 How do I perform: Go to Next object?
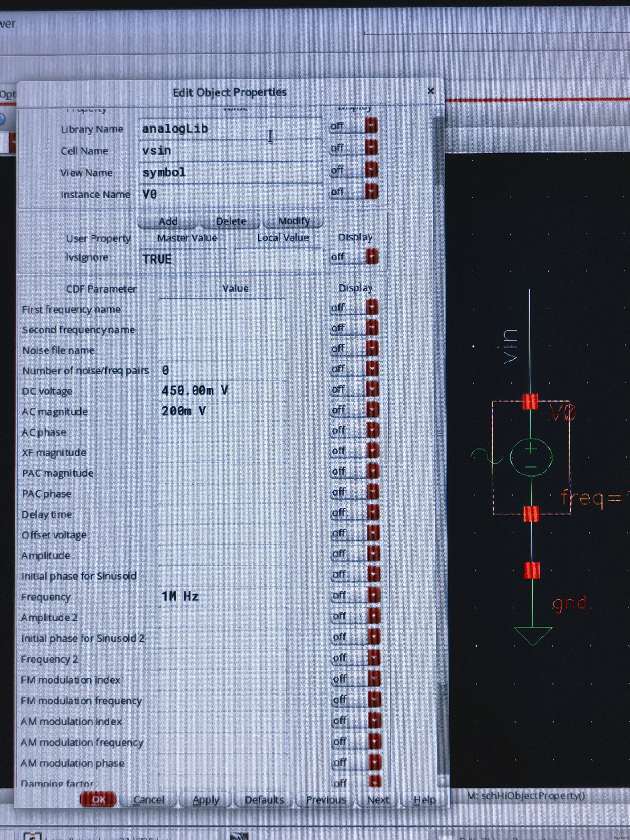click(x=378, y=799)
